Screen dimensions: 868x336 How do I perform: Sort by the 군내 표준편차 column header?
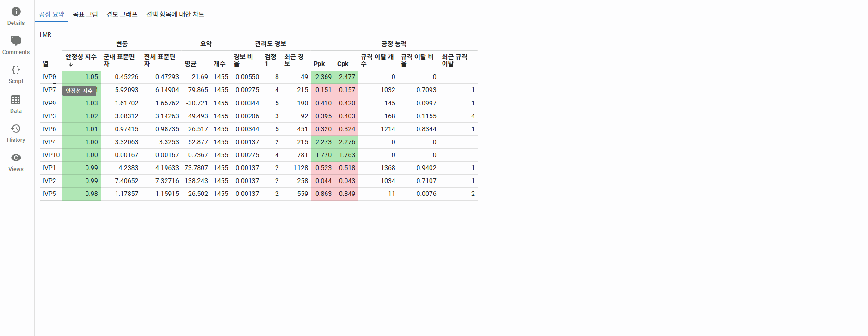(x=119, y=60)
